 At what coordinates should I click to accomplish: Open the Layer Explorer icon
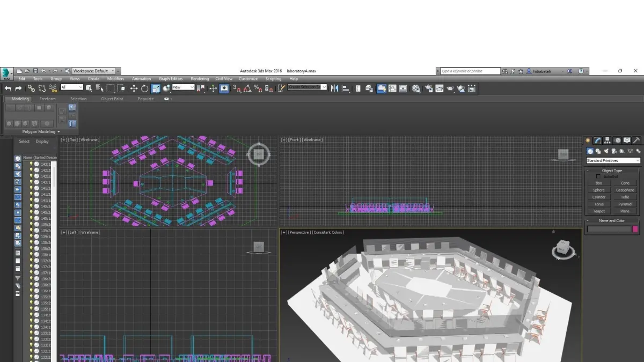click(x=369, y=88)
